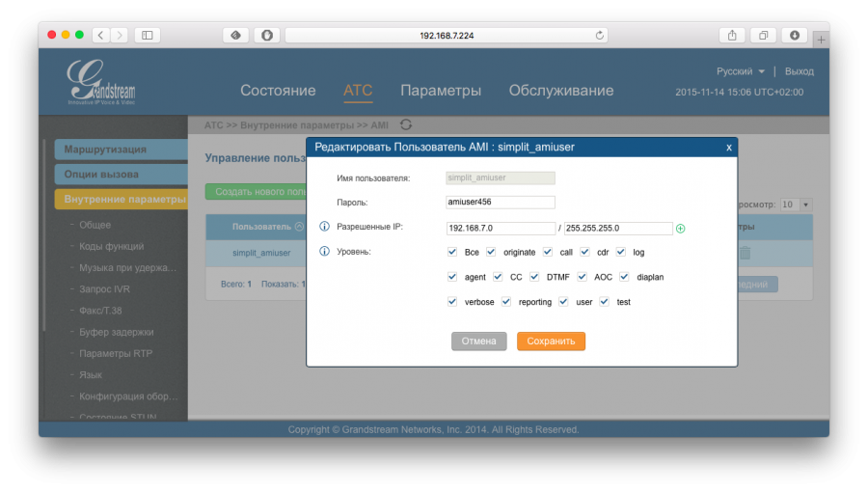Image resolution: width=868 pixels, height=491 pixels.
Task: Open the Состояние tab
Action: (x=278, y=91)
